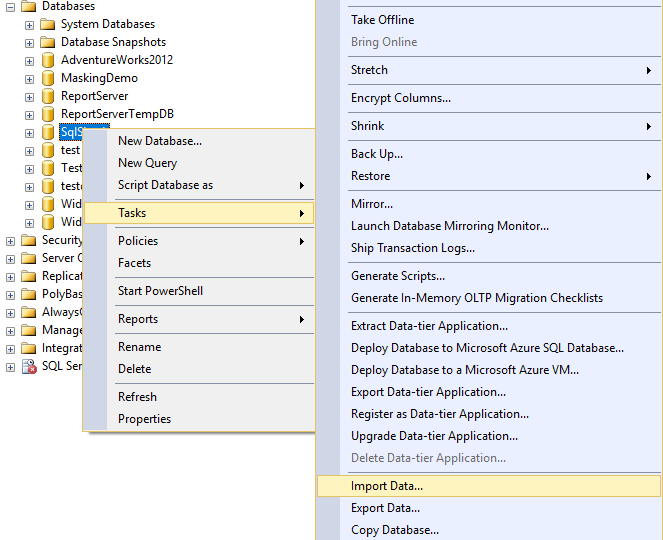This screenshot has width=663, height=540.
Task: Choose Properties from the context menu
Action: pyautogui.click(x=144, y=419)
